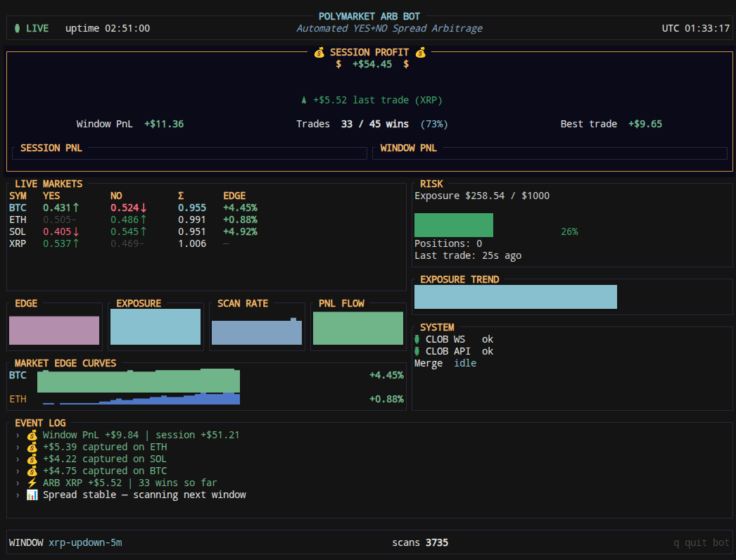Click the green exposure progress bar at 26%
736x560 pixels.
pyautogui.click(x=453, y=225)
